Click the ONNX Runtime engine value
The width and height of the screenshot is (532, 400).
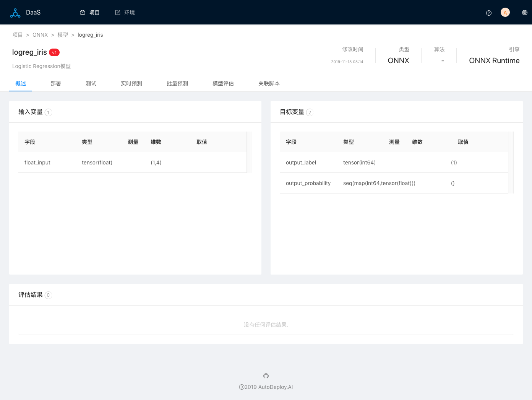pos(494,60)
